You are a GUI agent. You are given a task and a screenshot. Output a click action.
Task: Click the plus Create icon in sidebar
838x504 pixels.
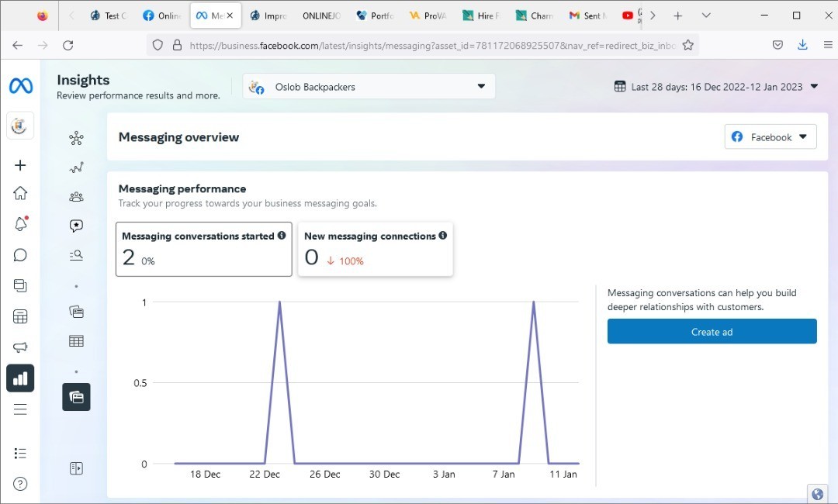[21, 165]
